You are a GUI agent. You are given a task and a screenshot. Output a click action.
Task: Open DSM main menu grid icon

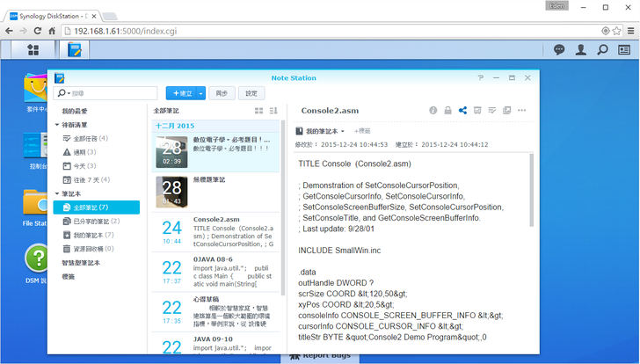coord(33,50)
